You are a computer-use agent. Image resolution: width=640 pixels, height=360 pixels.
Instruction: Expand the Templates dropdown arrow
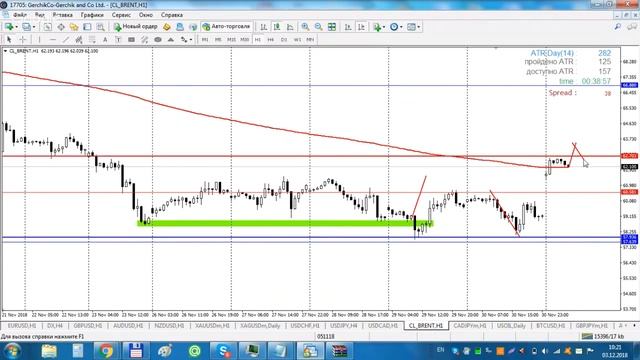pos(419,27)
